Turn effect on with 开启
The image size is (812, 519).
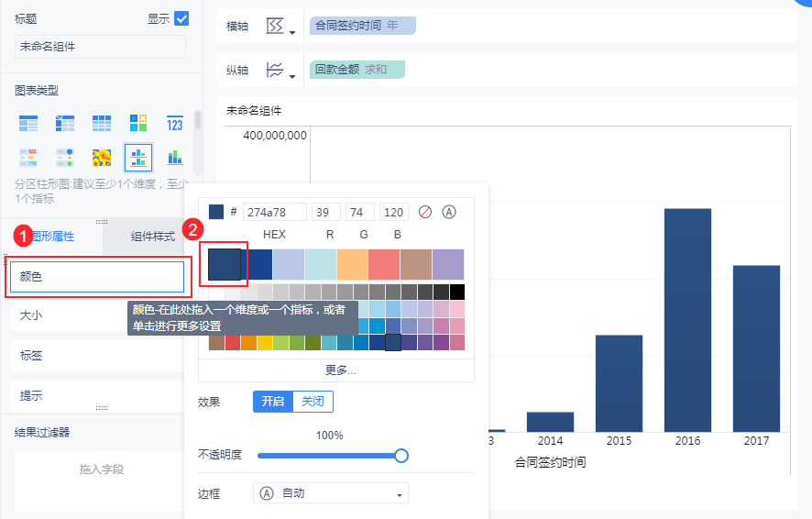(273, 402)
